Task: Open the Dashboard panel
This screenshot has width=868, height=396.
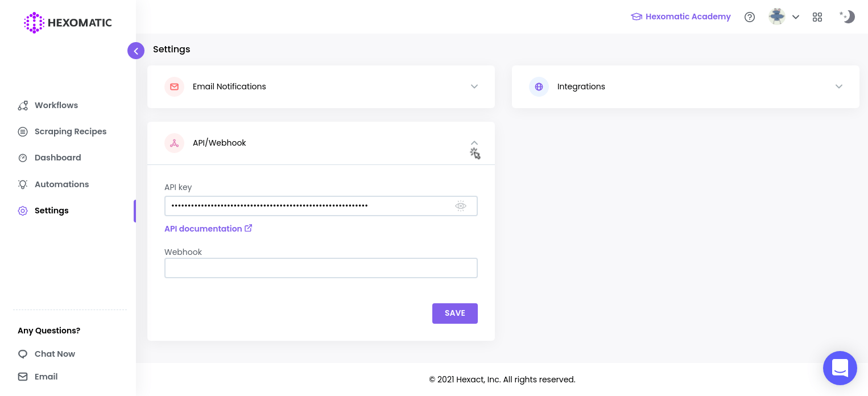Action: [57, 158]
